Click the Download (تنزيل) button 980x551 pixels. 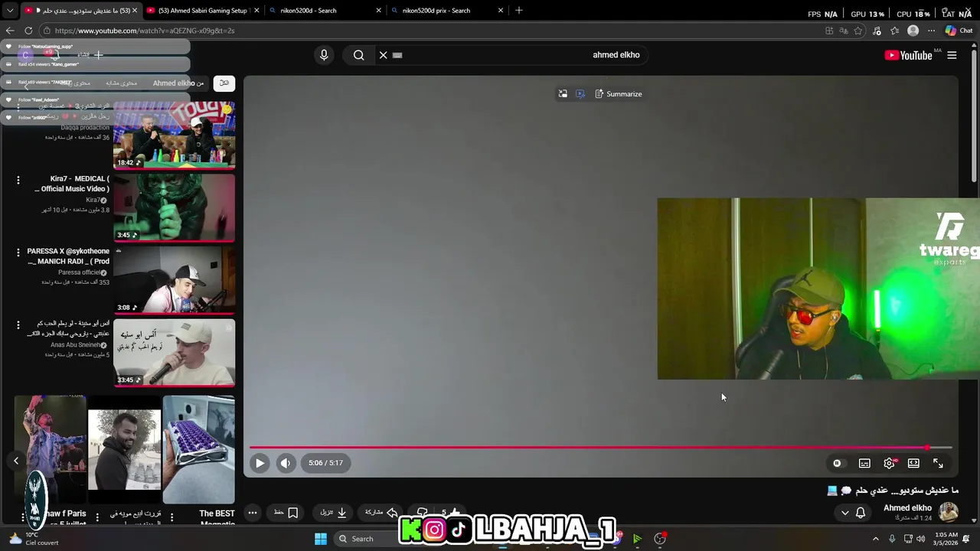point(333,513)
